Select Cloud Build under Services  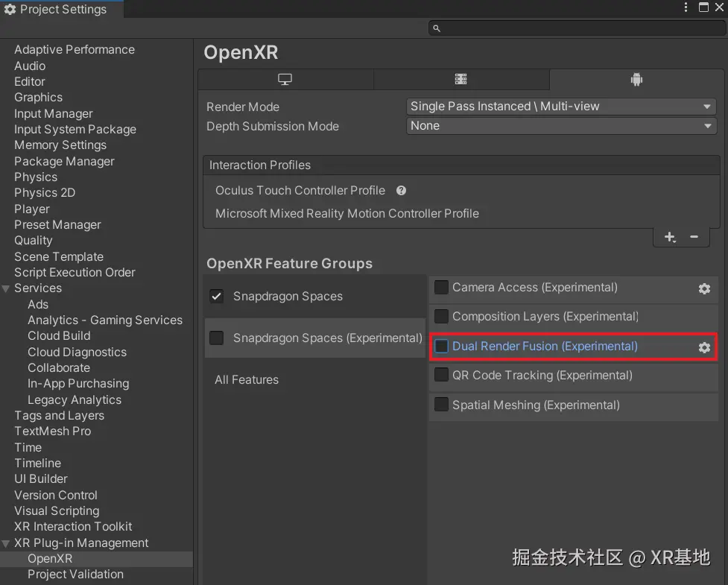coord(59,335)
